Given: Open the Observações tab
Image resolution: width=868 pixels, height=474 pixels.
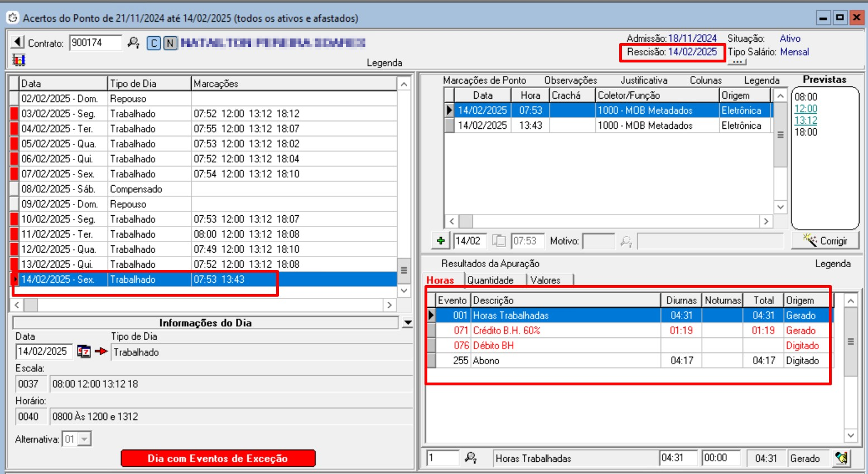Looking at the screenshot, I should coord(571,80).
